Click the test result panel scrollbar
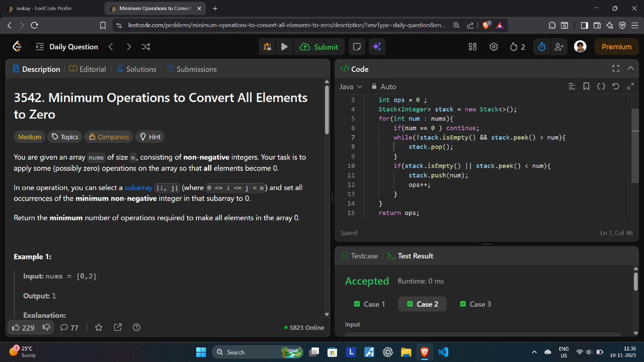The image size is (644, 362). tap(635, 281)
